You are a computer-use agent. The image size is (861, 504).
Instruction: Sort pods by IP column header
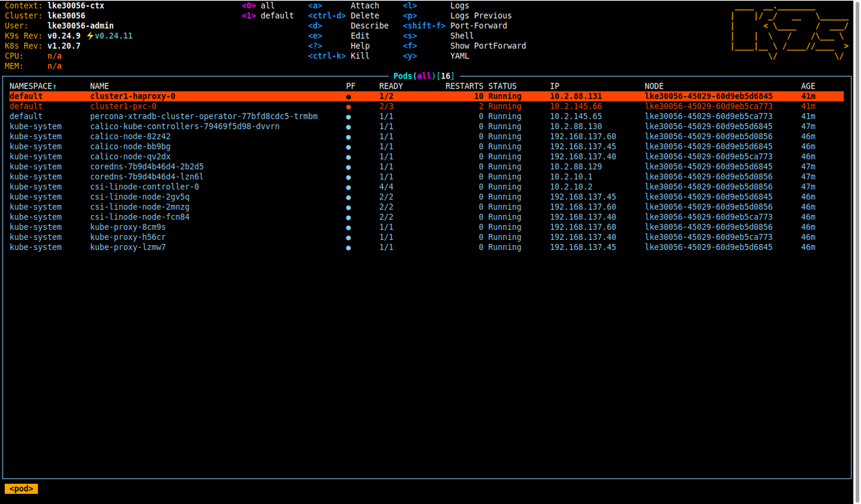click(555, 86)
